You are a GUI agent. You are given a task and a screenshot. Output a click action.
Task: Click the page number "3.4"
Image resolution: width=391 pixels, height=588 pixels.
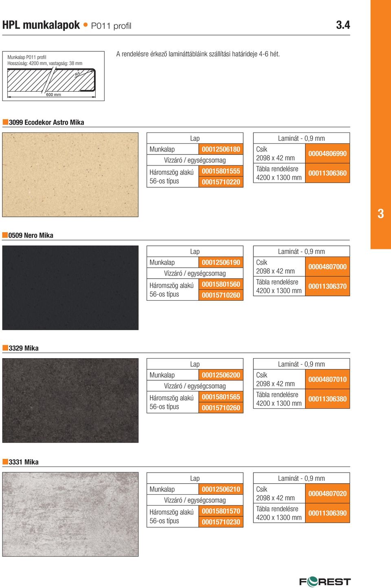tap(343, 25)
